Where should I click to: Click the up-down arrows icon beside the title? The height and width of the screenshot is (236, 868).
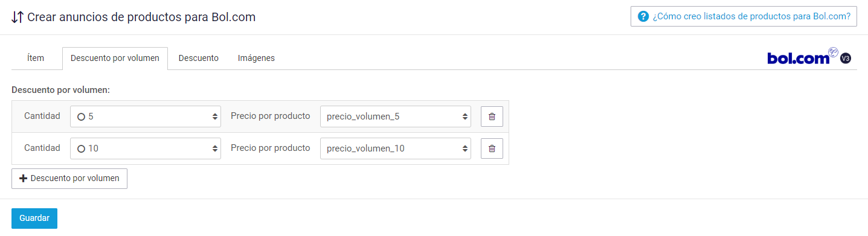point(18,17)
